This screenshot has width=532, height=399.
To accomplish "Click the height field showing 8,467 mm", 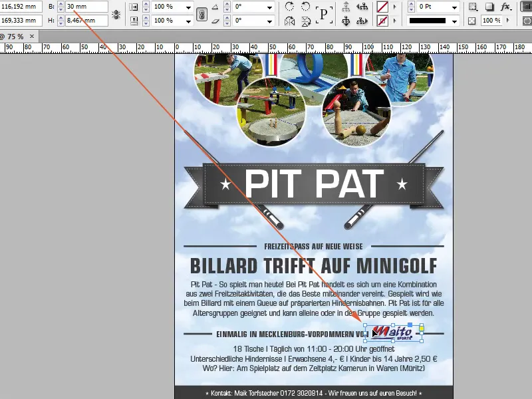I will point(86,21).
